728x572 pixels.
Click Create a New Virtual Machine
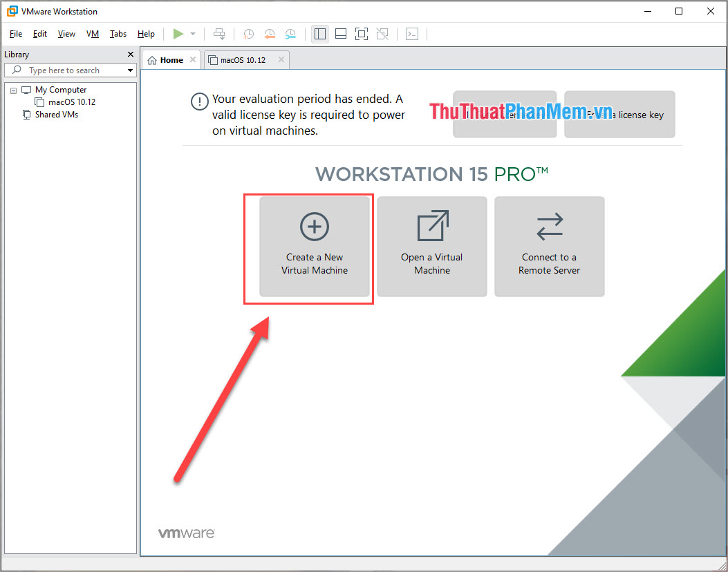click(x=315, y=247)
